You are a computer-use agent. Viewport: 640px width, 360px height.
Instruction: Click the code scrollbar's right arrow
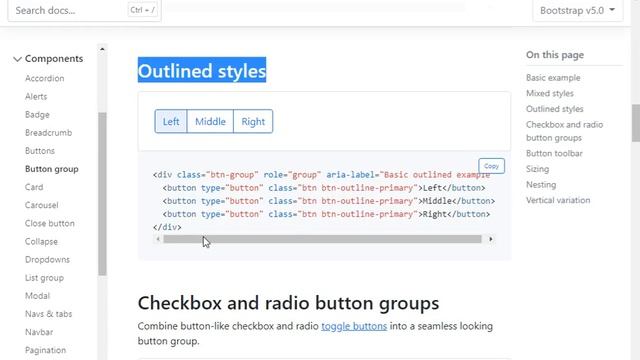491,239
